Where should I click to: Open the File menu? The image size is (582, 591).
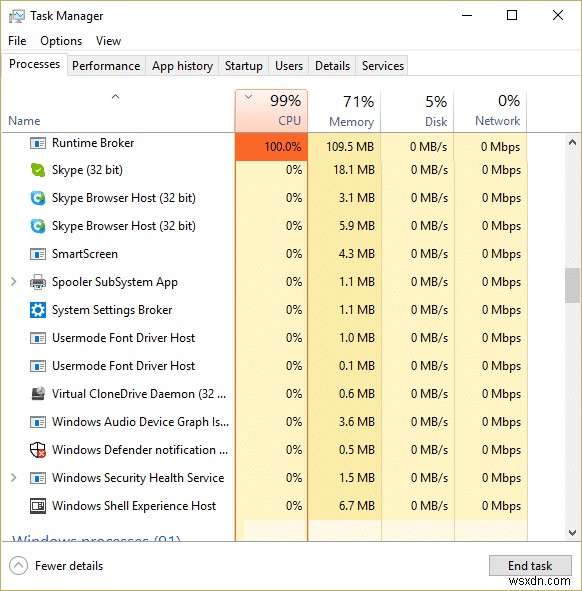17,41
